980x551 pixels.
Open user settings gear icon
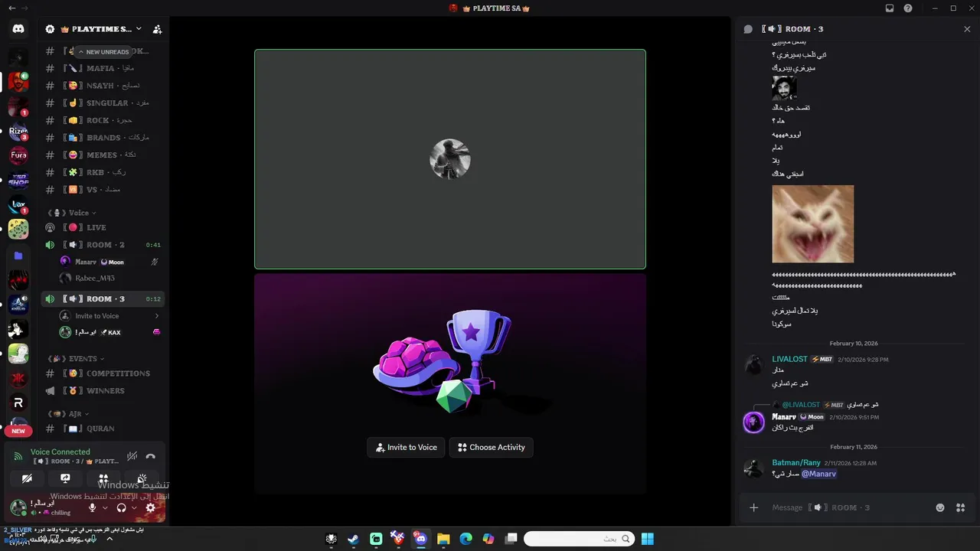click(151, 507)
